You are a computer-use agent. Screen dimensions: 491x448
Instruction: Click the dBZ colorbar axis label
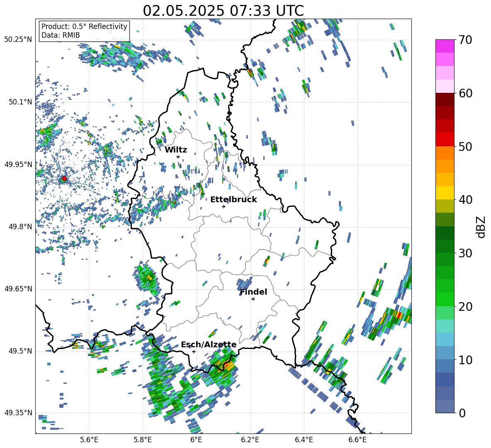click(x=481, y=227)
